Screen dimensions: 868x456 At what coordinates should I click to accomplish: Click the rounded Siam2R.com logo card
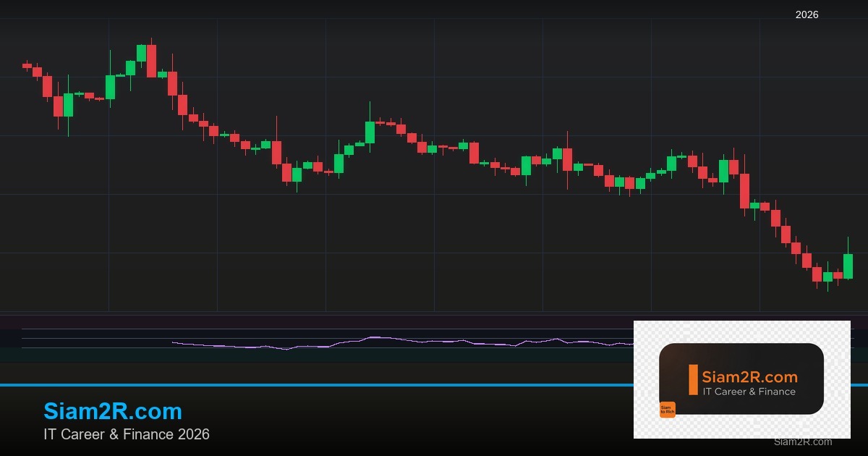pyautogui.click(x=742, y=379)
